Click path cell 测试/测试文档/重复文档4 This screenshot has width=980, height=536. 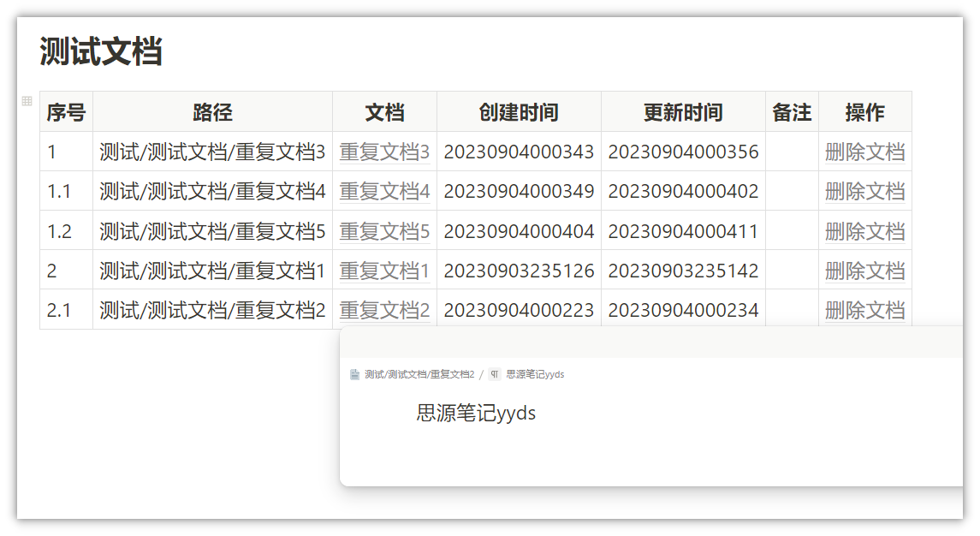click(212, 192)
